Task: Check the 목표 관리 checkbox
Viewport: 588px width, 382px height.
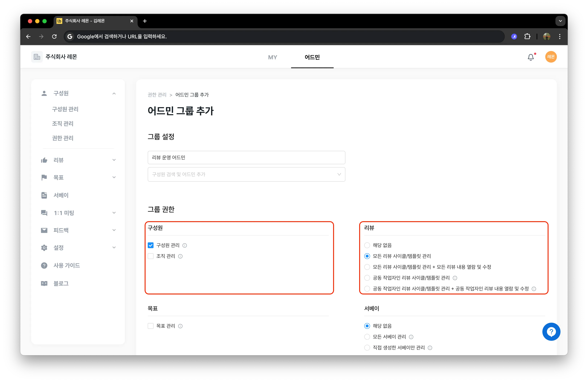Action: [151, 326]
